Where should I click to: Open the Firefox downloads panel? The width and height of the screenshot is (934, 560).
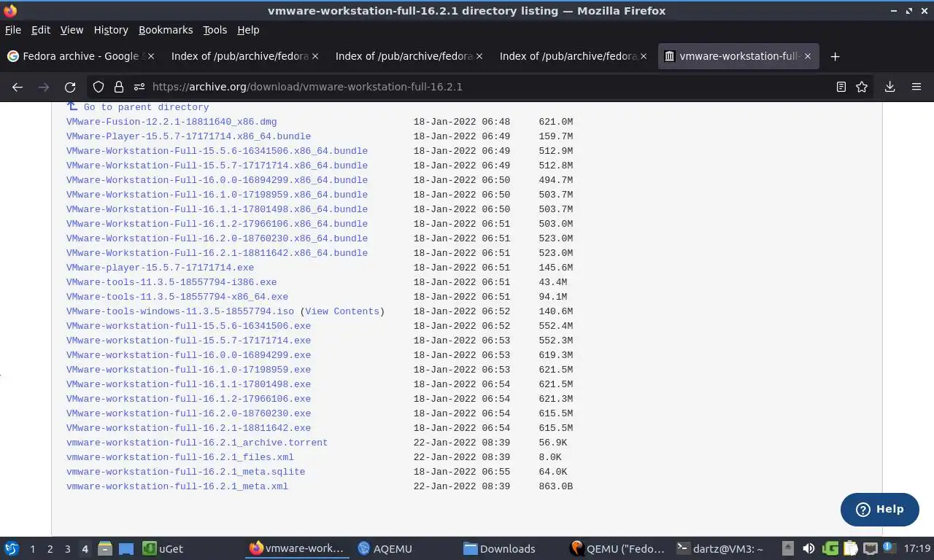tap(889, 87)
